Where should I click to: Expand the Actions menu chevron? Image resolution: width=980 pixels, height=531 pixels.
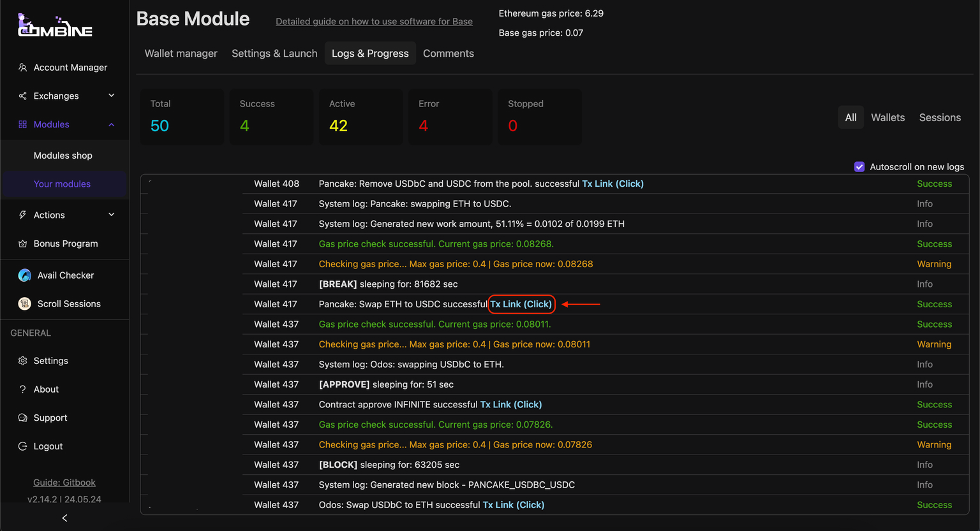[x=112, y=215]
